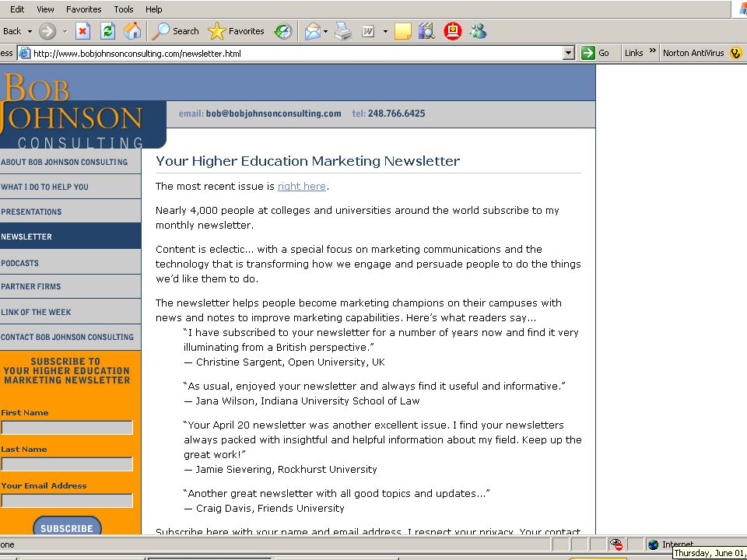
Task: Click the page icon in the address bar
Action: [x=24, y=54]
